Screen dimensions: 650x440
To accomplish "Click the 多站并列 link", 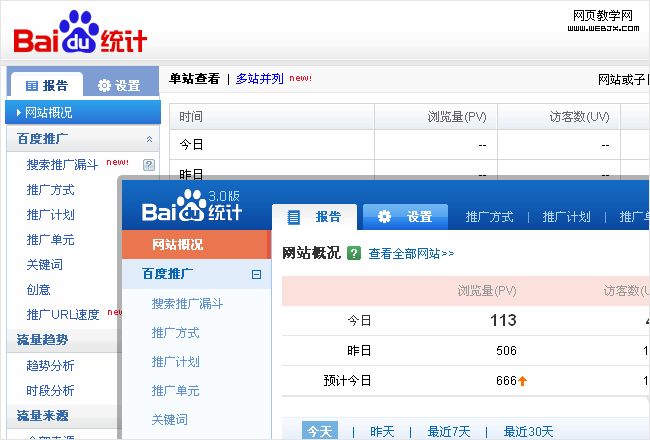I will [259, 78].
